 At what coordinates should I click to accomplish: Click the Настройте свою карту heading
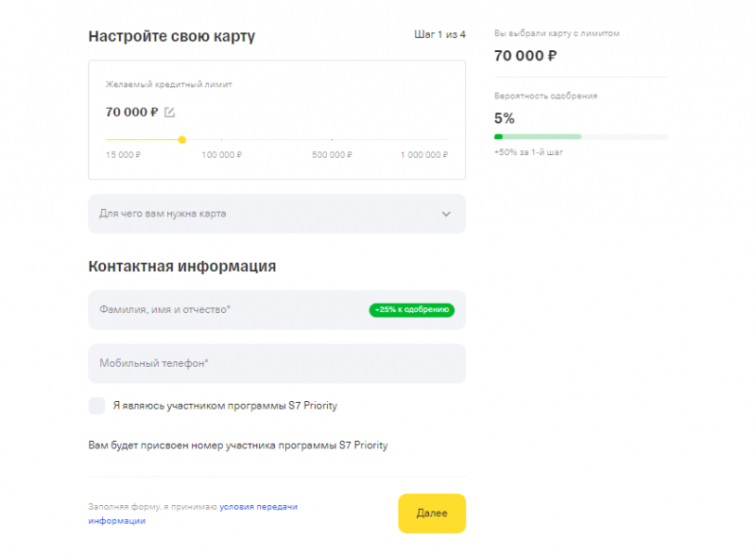click(171, 35)
